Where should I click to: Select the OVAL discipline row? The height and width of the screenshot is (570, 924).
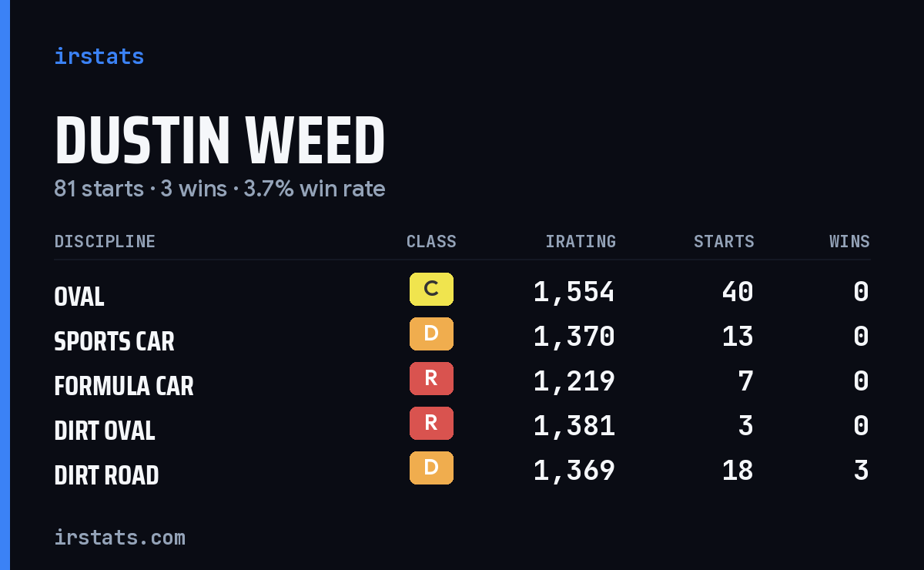point(462,292)
